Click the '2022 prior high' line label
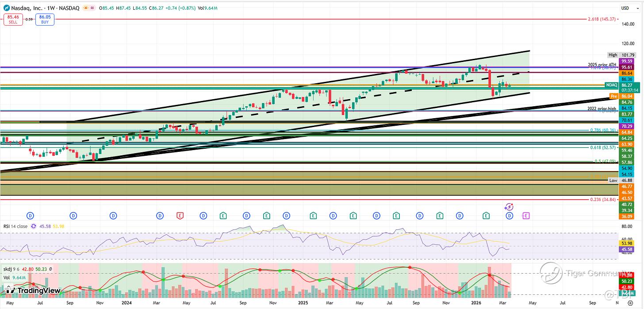644x309 pixels. click(x=602, y=108)
